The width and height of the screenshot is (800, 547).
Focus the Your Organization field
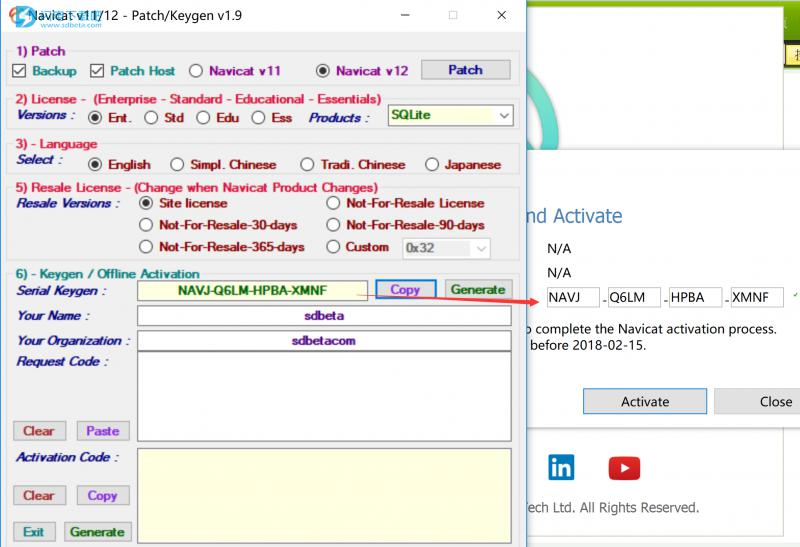324,341
